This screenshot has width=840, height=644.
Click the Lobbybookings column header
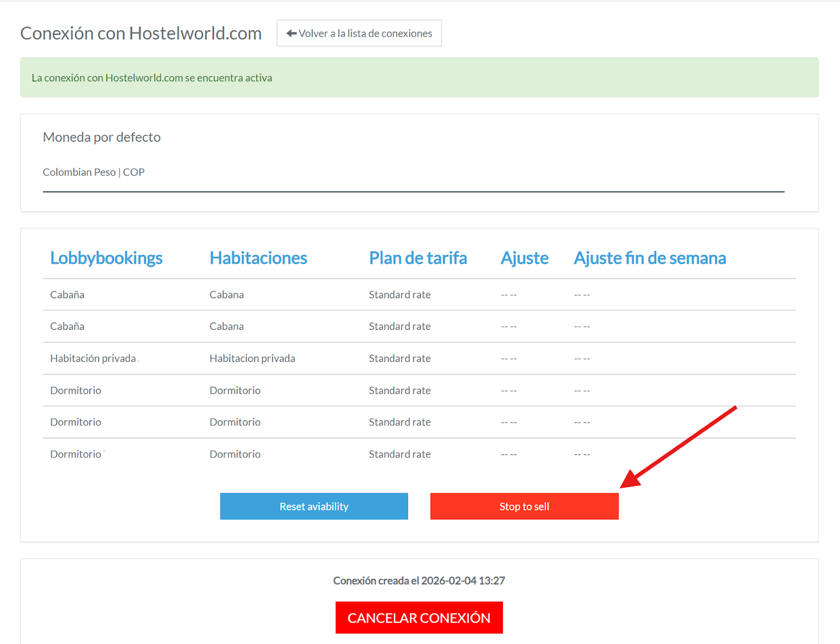point(106,258)
